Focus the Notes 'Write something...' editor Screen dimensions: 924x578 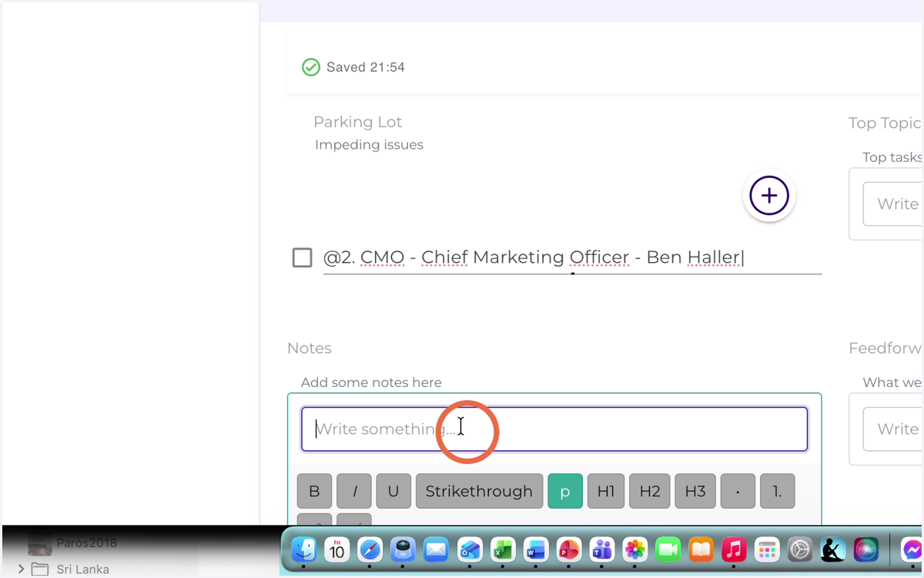[x=554, y=429]
